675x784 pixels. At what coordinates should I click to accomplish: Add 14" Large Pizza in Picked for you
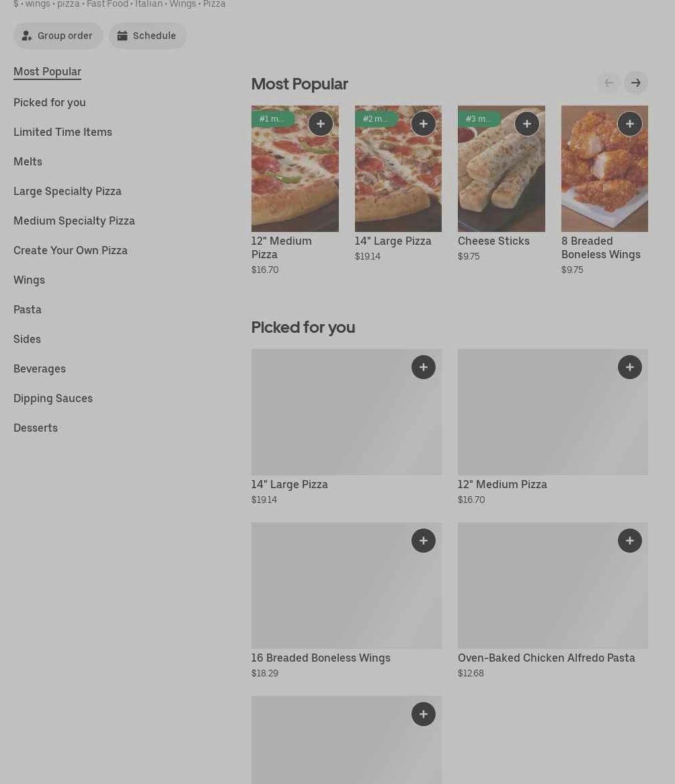[x=424, y=367]
